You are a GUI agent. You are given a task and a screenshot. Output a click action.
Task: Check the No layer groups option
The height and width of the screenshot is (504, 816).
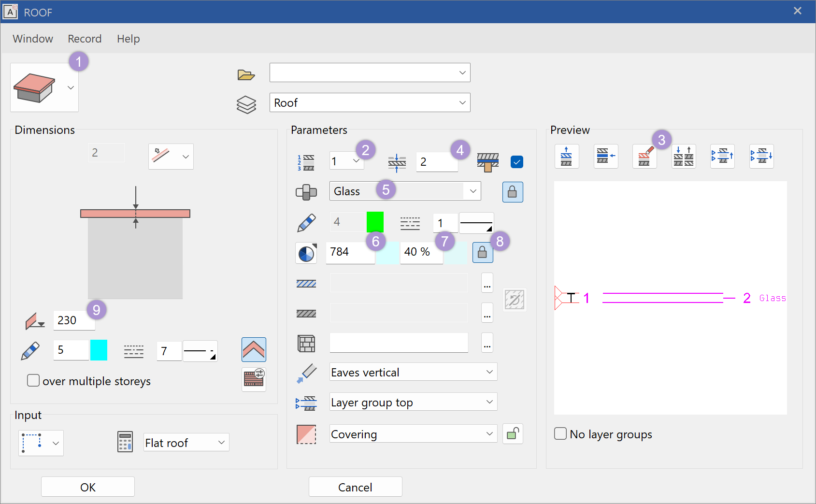coord(560,434)
